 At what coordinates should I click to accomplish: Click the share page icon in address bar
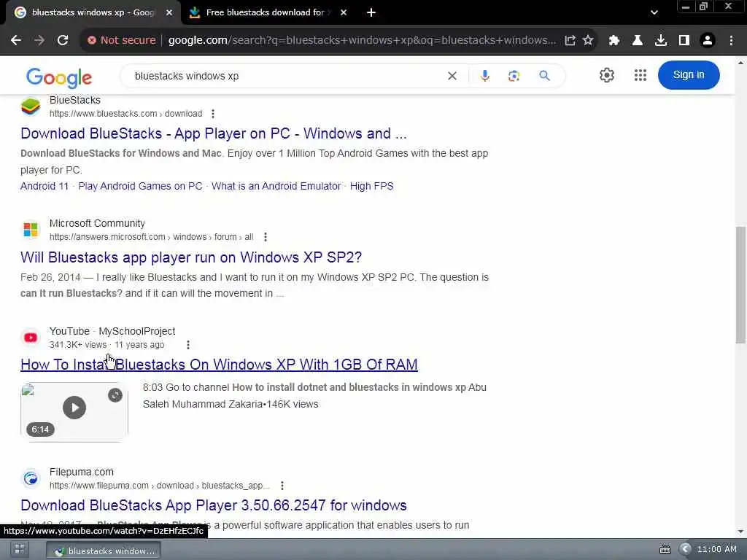(570, 41)
